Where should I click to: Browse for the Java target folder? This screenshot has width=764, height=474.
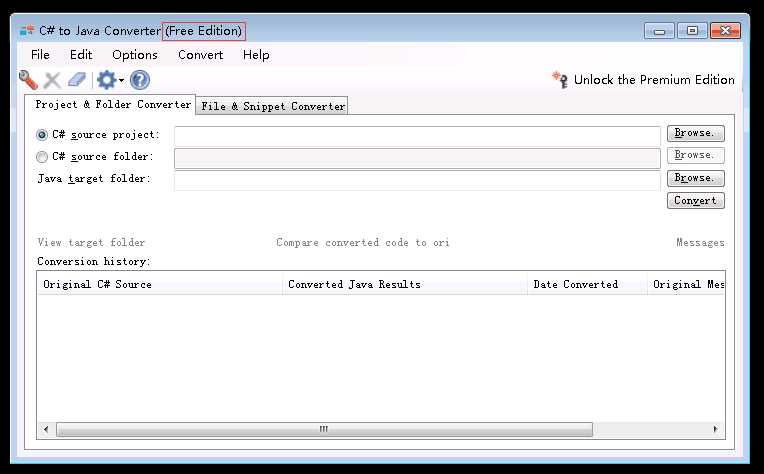(695, 178)
